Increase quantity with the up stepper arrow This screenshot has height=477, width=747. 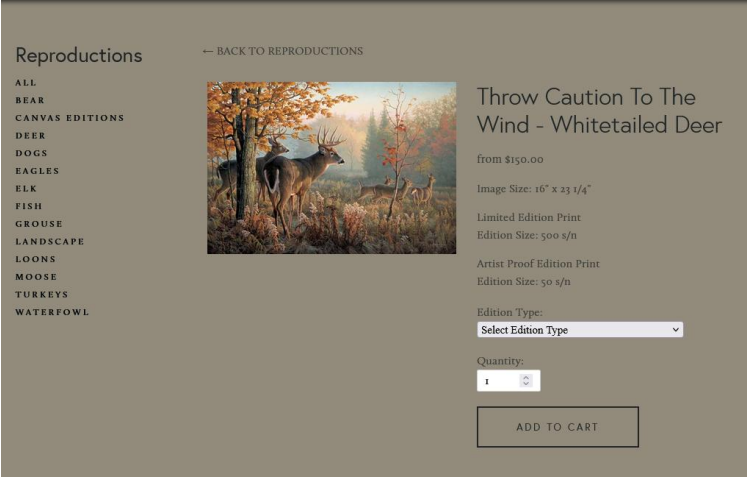pos(526,377)
